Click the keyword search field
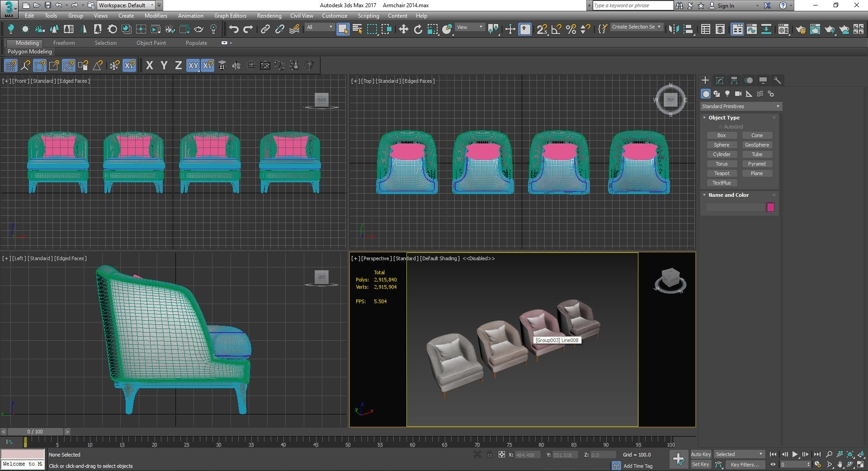The width and height of the screenshot is (868, 471). click(x=632, y=5)
